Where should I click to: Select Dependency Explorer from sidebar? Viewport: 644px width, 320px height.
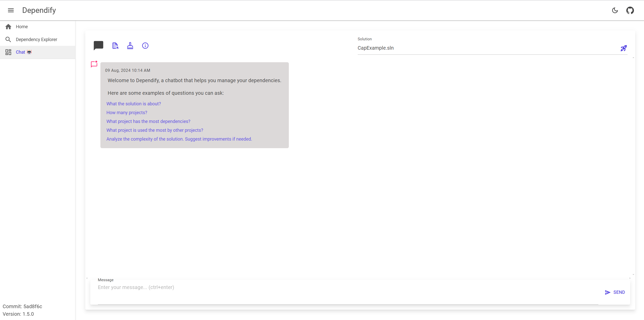[37, 39]
